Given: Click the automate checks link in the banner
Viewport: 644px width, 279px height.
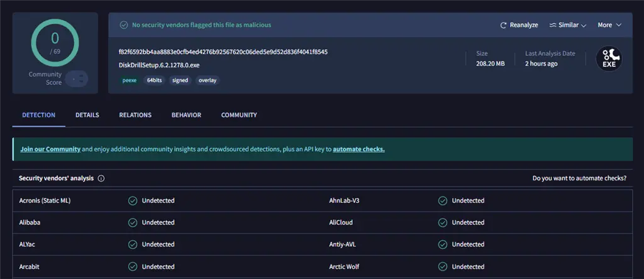Looking at the screenshot, I should 358,150.
